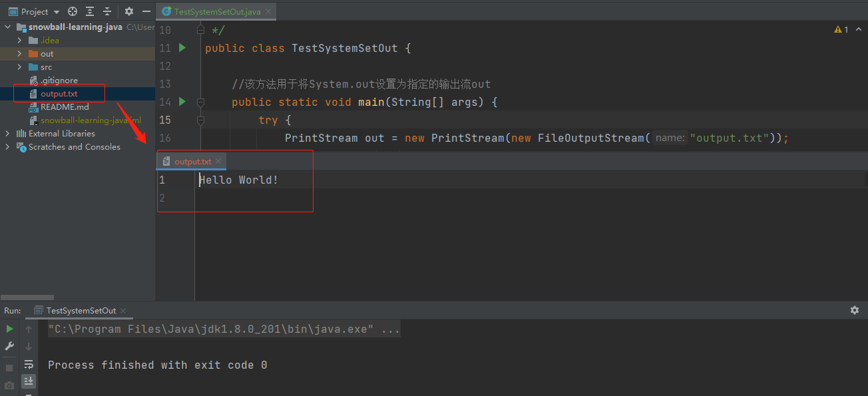Screen dimensions: 868x396
Task: Toggle soft-wrap in Run console
Action: [x=29, y=364]
